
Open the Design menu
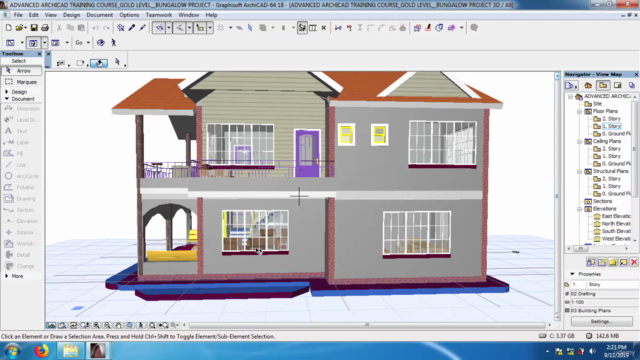pyautogui.click(x=71, y=15)
